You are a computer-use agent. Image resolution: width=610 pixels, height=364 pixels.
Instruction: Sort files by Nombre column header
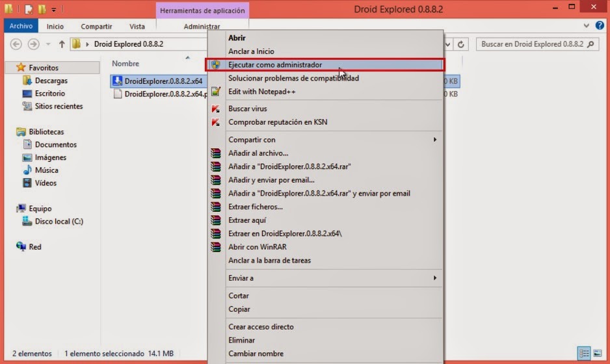(126, 64)
